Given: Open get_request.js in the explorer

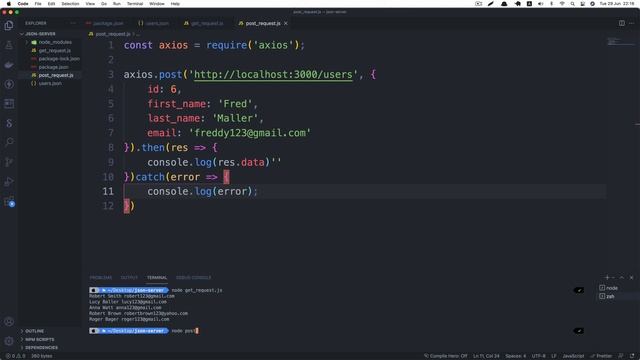Looking at the screenshot, I should point(55,50).
